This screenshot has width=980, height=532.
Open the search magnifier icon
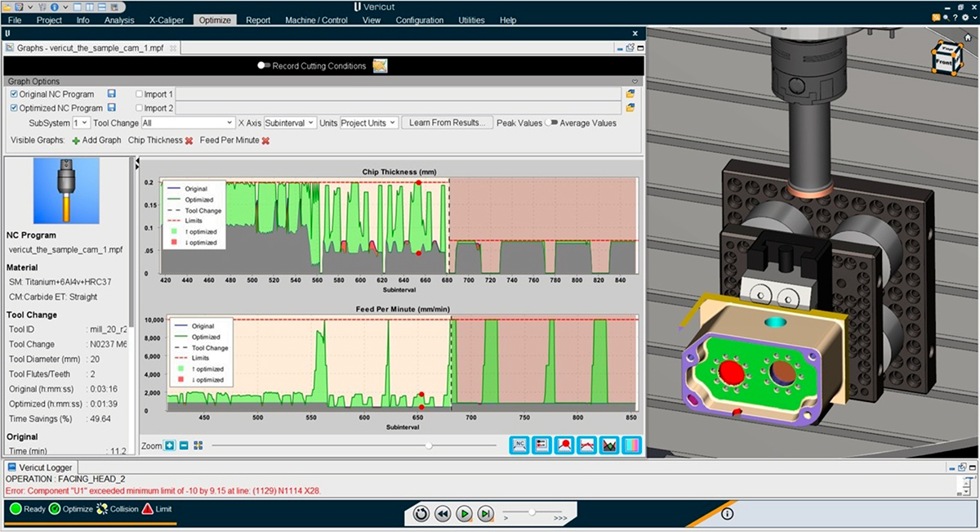click(947, 18)
